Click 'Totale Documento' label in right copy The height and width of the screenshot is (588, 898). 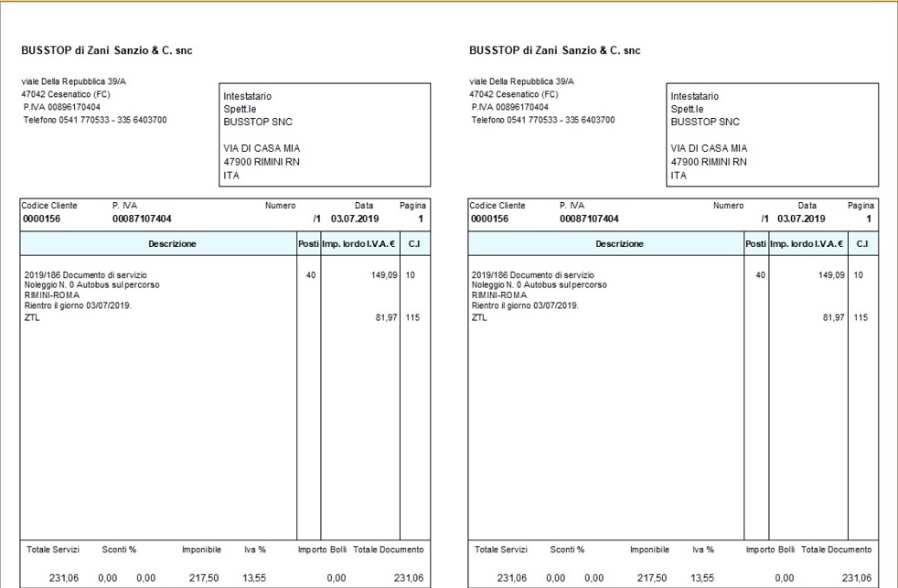point(836,550)
